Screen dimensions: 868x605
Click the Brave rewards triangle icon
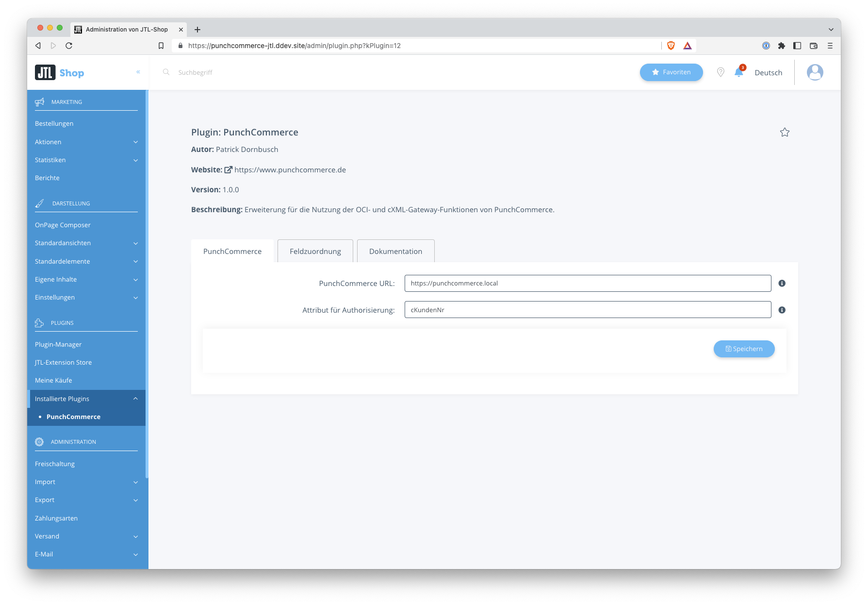point(688,46)
